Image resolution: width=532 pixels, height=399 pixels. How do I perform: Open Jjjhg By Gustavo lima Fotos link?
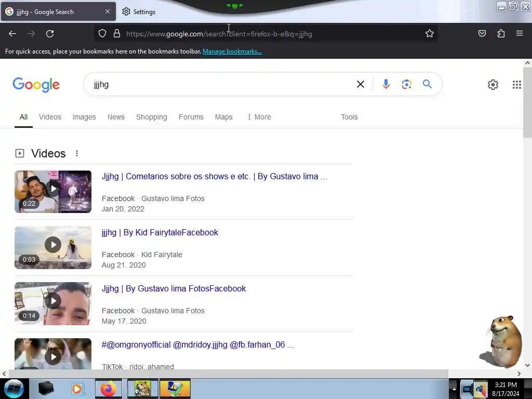(174, 289)
